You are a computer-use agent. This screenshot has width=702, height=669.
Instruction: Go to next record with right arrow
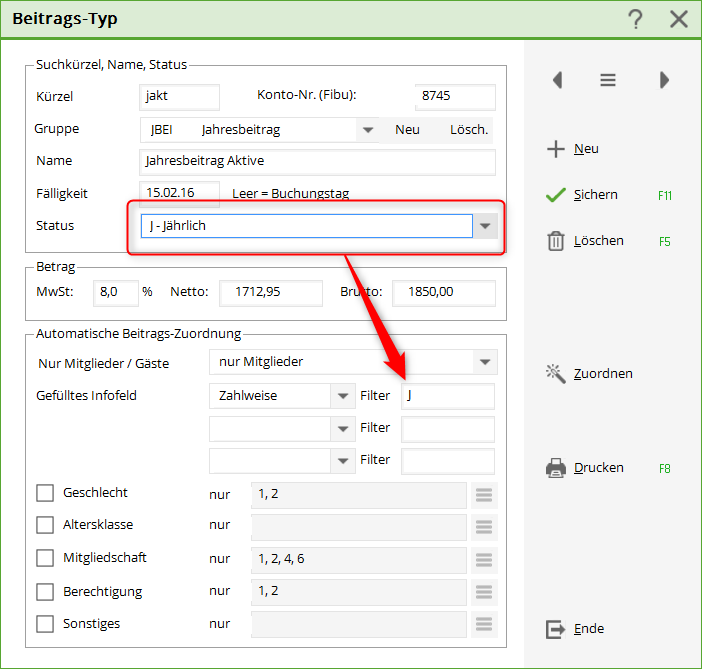(664, 81)
